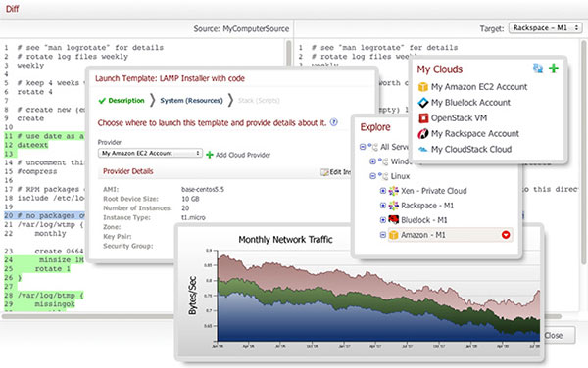The image size is (588, 368).
Task: Click the My Bluelock Account diamond icon
Action: click(x=423, y=103)
